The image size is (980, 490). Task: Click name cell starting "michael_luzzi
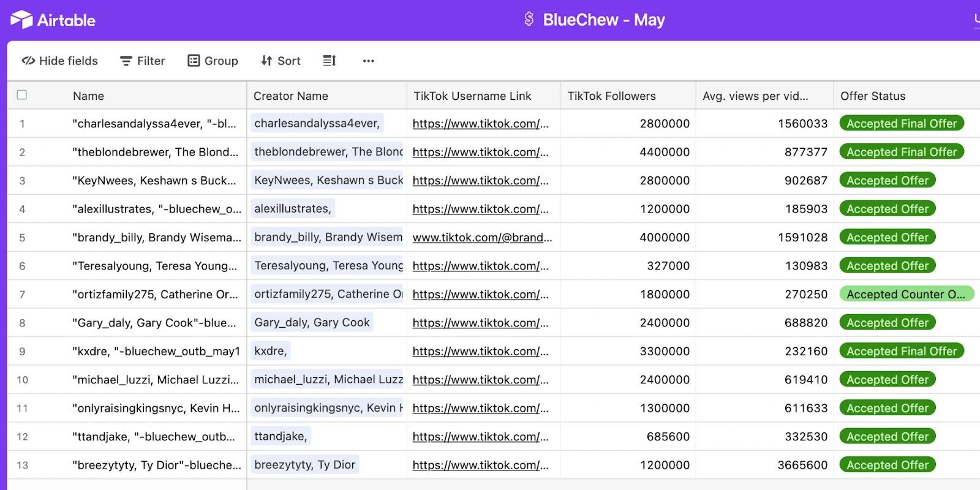tap(156, 380)
